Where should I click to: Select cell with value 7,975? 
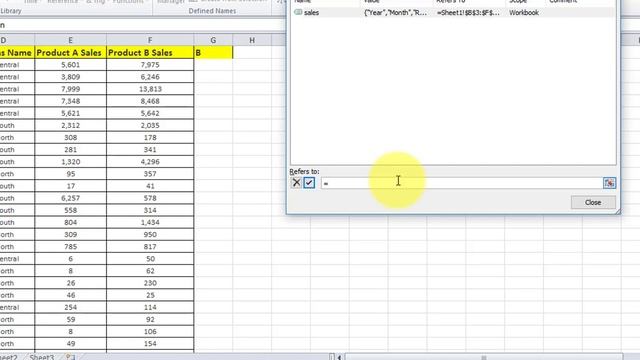pyautogui.click(x=150, y=64)
